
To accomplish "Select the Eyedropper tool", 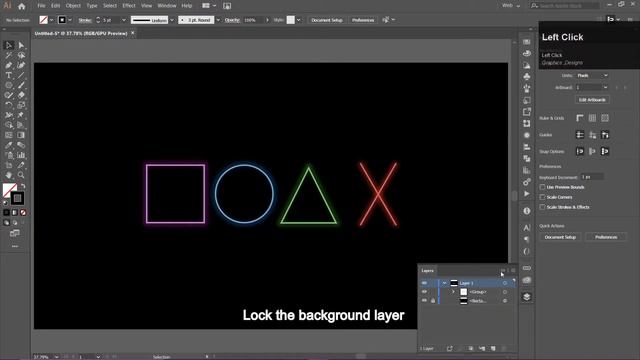I will 9,145.
